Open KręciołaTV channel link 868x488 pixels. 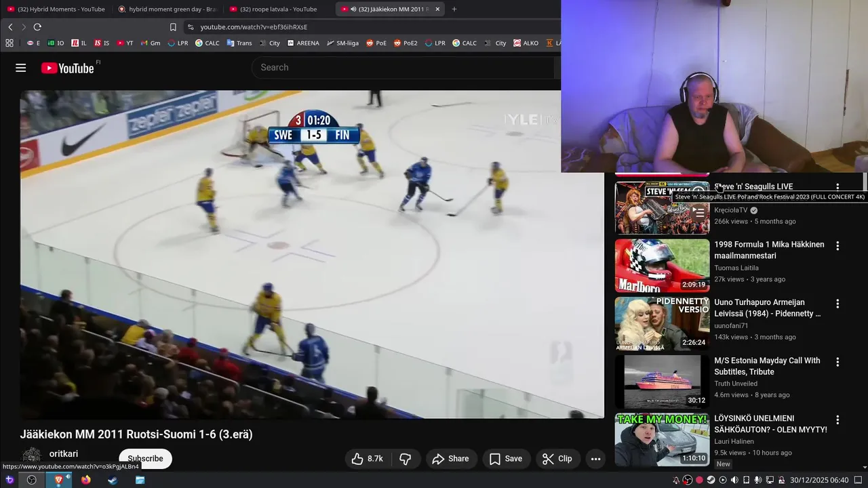tap(731, 210)
